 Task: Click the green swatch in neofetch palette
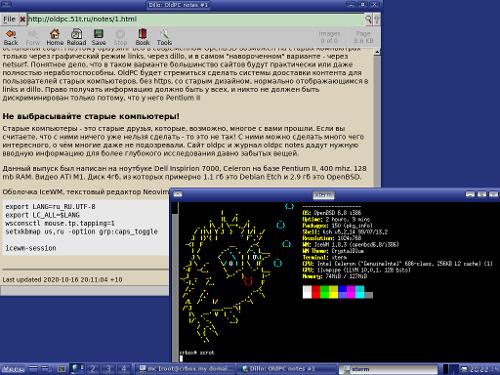coord(325,292)
